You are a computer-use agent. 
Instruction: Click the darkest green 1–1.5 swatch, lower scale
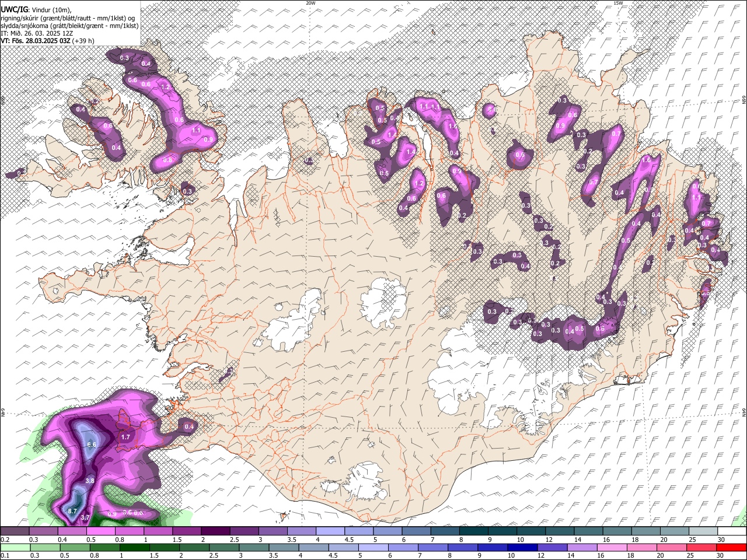pos(134,547)
